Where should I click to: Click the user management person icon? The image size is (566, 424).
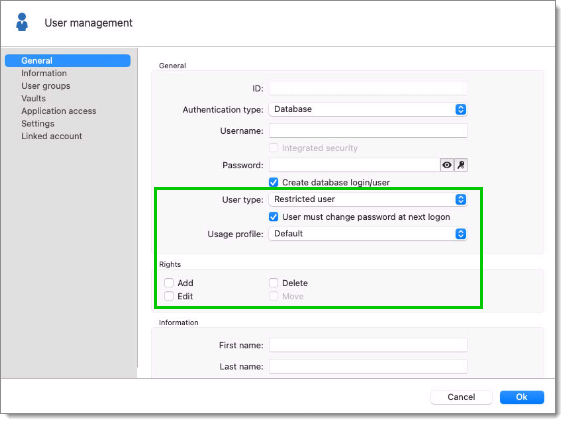click(x=22, y=22)
